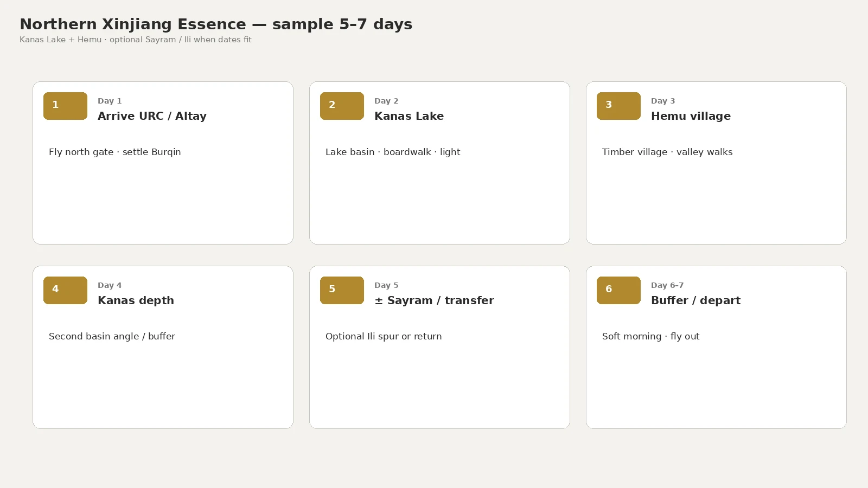Click the 'Day 6–7' label

tap(667, 285)
